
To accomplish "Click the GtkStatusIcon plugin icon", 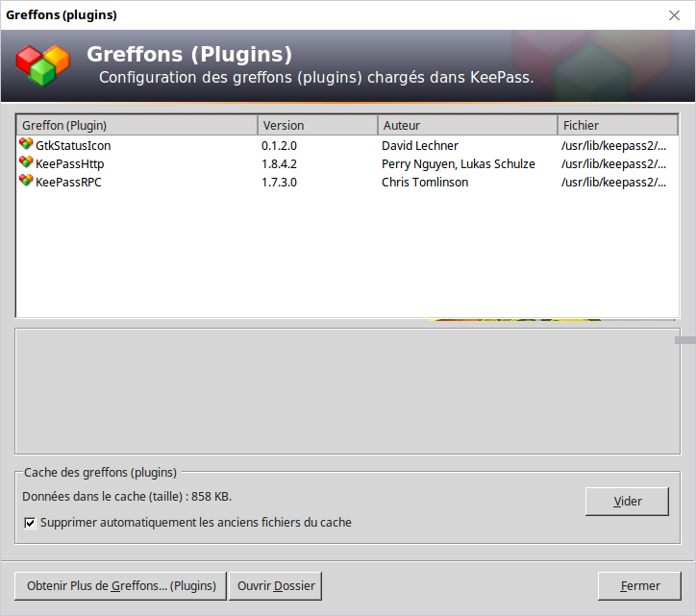I will pyautogui.click(x=26, y=145).
